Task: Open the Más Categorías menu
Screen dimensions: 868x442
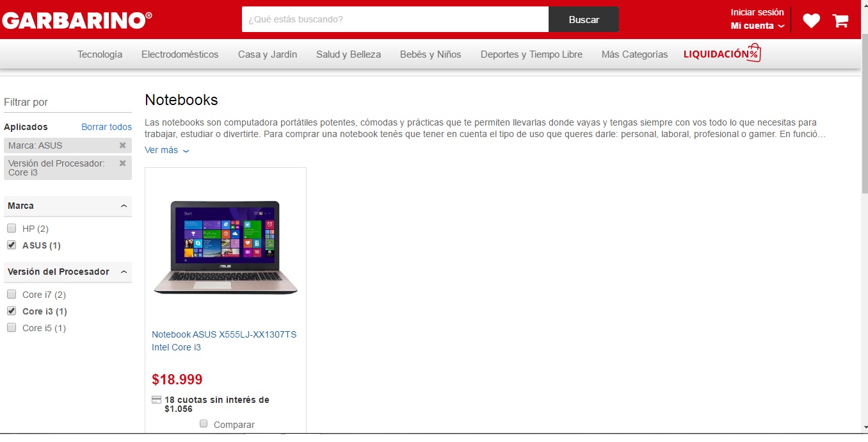Action: (634, 54)
